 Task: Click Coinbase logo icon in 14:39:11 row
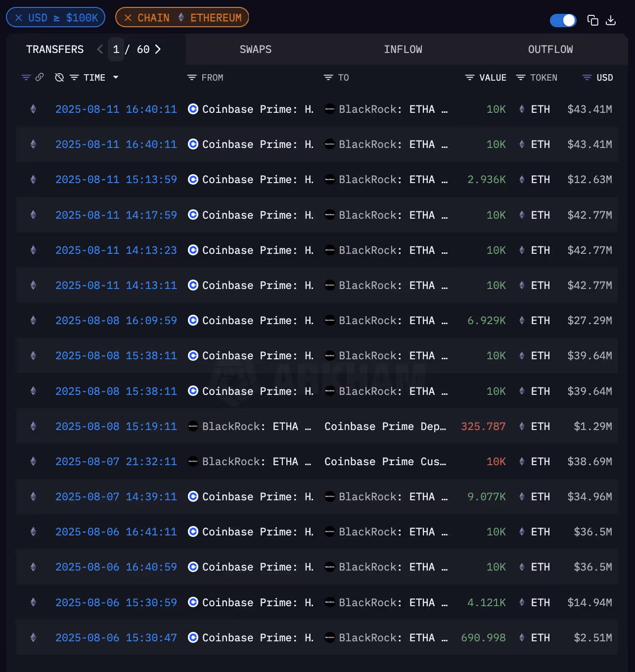tap(193, 496)
